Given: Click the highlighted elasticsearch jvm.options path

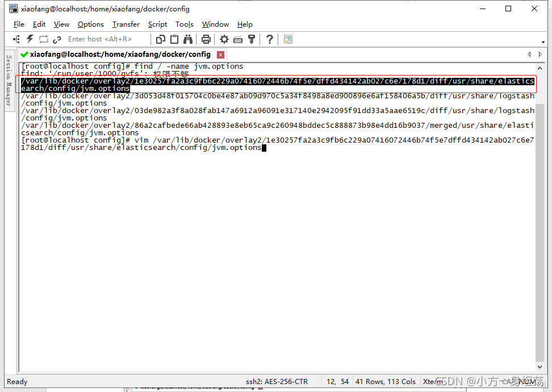Looking at the screenshot, I should [x=277, y=85].
